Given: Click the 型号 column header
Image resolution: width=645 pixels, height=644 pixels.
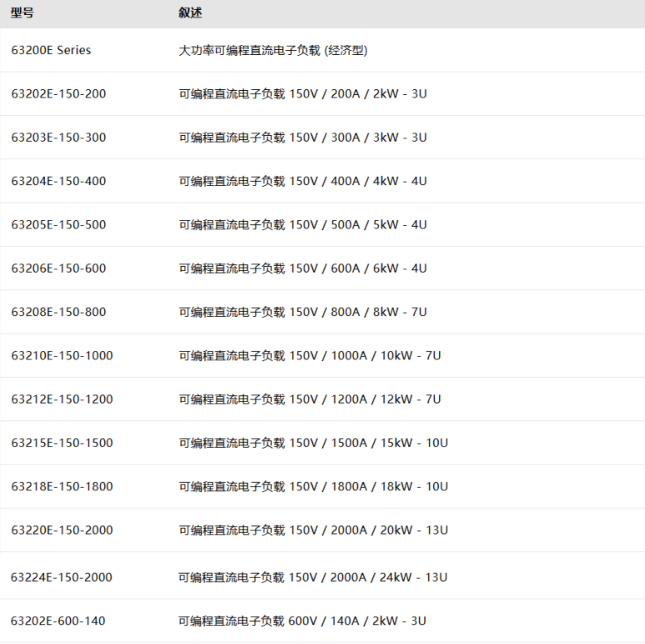Looking at the screenshot, I should (x=23, y=13).
